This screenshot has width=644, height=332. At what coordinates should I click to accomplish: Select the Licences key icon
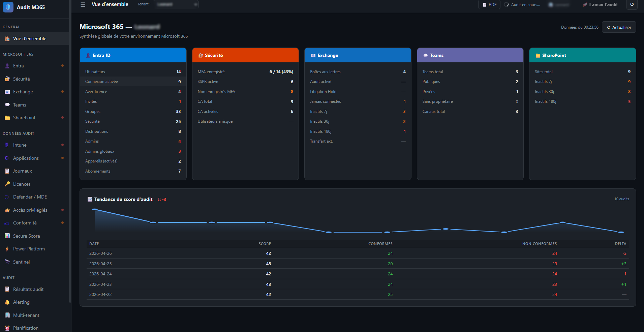click(x=7, y=184)
